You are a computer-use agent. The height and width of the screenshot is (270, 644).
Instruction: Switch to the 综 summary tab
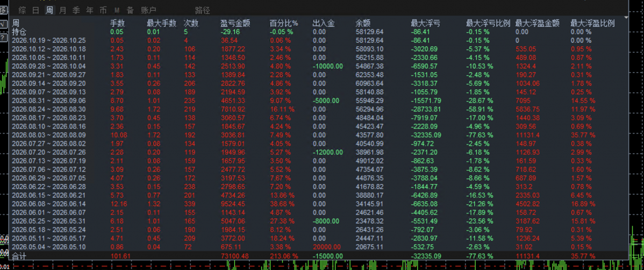[22, 10]
